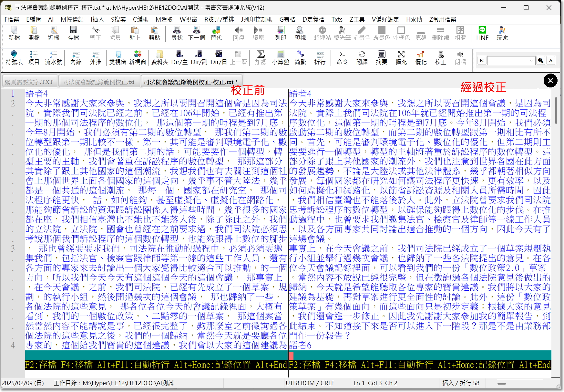This screenshot has width=564, height=392.
Task: Maximize the 漢書 window
Action: [526, 7]
